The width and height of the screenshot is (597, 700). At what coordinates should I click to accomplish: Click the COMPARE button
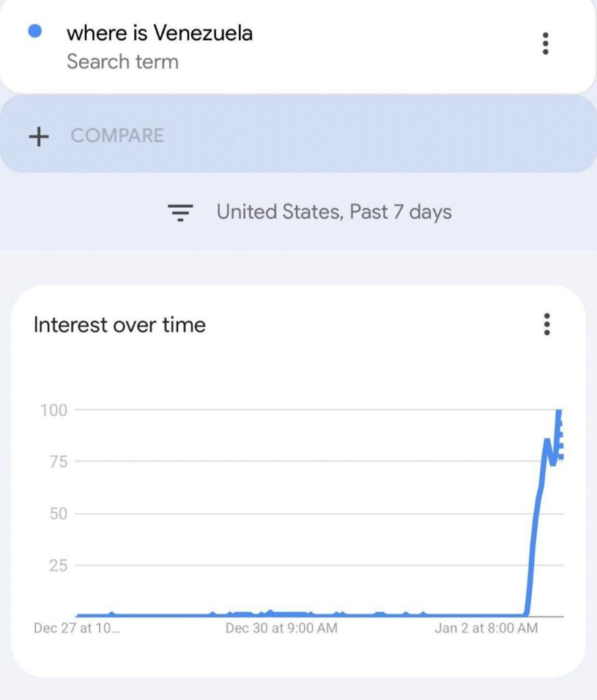click(116, 136)
